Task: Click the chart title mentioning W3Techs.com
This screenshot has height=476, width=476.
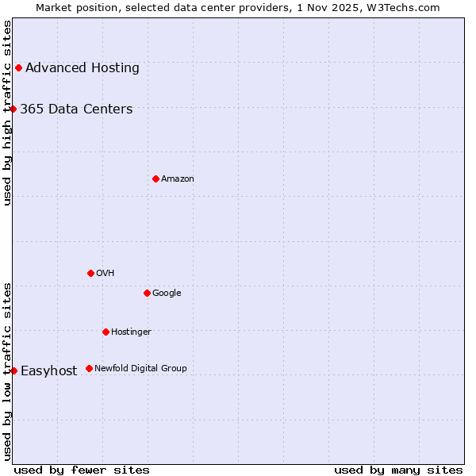Action: pos(238,7)
